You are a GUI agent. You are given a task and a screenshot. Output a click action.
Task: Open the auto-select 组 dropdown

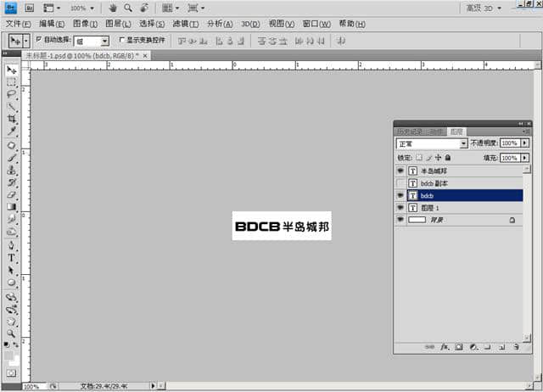coord(92,41)
